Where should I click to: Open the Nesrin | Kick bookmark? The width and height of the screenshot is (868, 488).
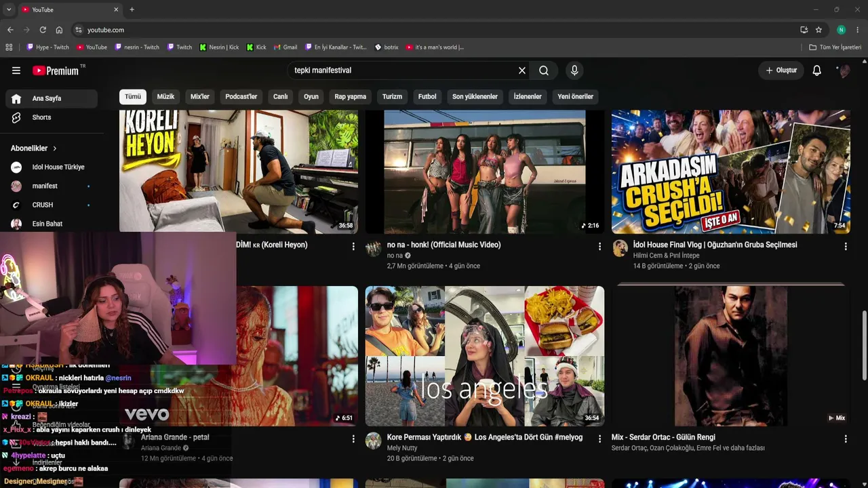[x=219, y=47]
